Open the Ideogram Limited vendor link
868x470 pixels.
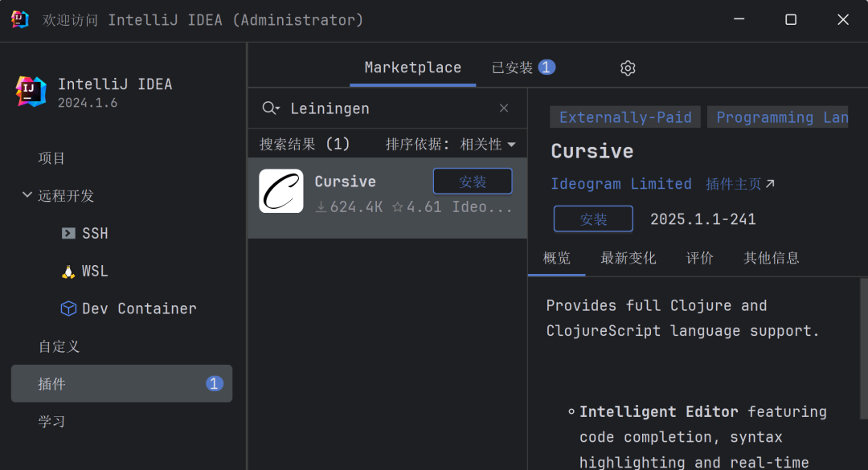click(x=620, y=184)
